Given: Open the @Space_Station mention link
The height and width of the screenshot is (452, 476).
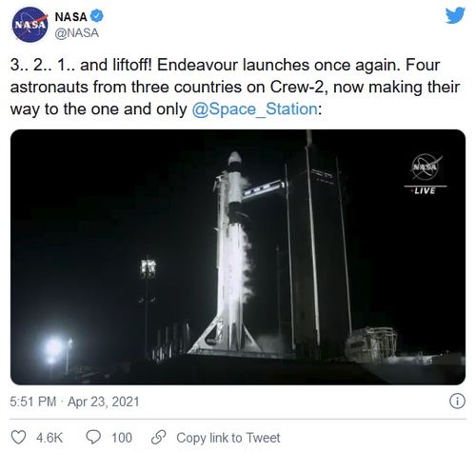Looking at the screenshot, I should point(254,109).
